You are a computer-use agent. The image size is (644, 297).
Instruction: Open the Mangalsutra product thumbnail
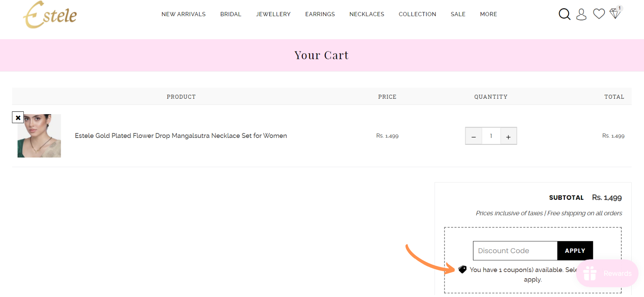39,136
